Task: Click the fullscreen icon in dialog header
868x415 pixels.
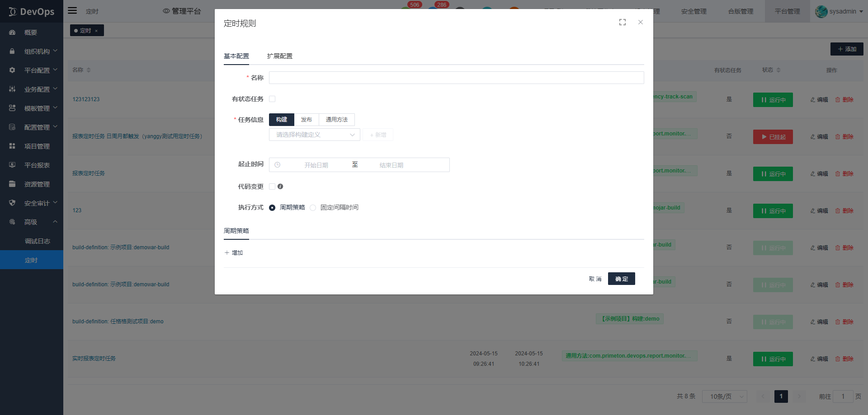Action: [623, 22]
